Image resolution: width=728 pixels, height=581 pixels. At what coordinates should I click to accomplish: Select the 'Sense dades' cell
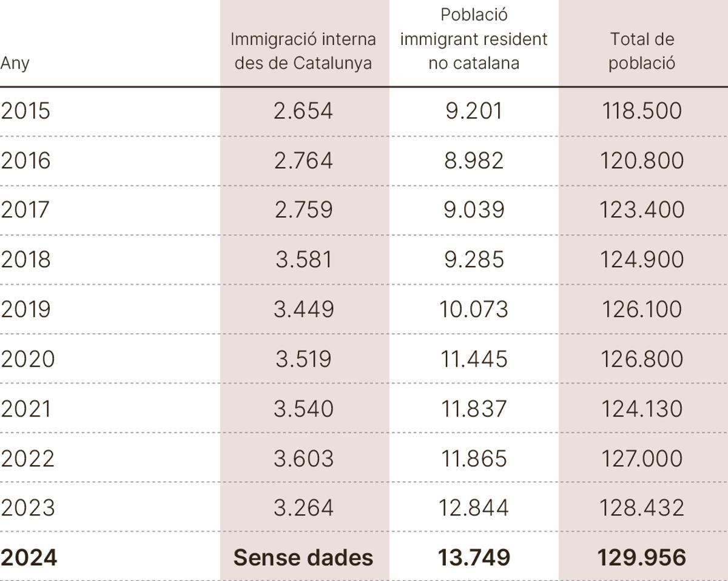point(303,557)
